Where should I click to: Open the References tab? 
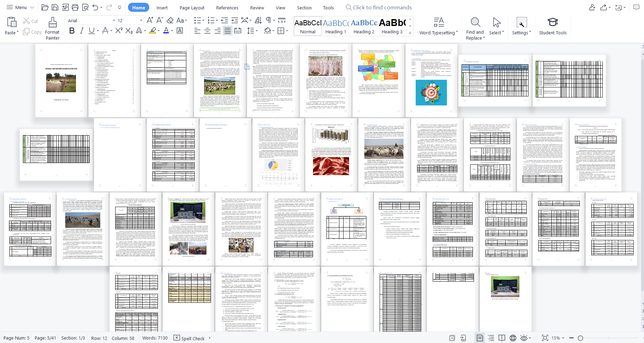(x=227, y=8)
